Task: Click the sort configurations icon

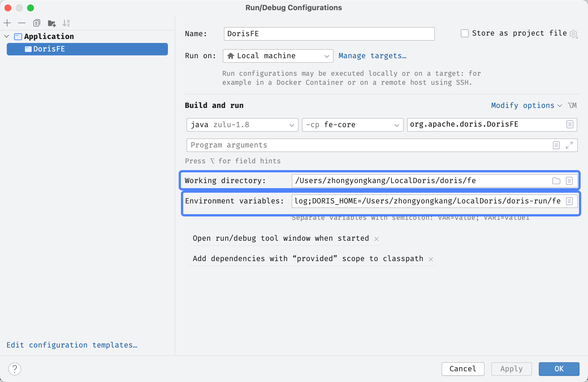Action: pos(66,22)
